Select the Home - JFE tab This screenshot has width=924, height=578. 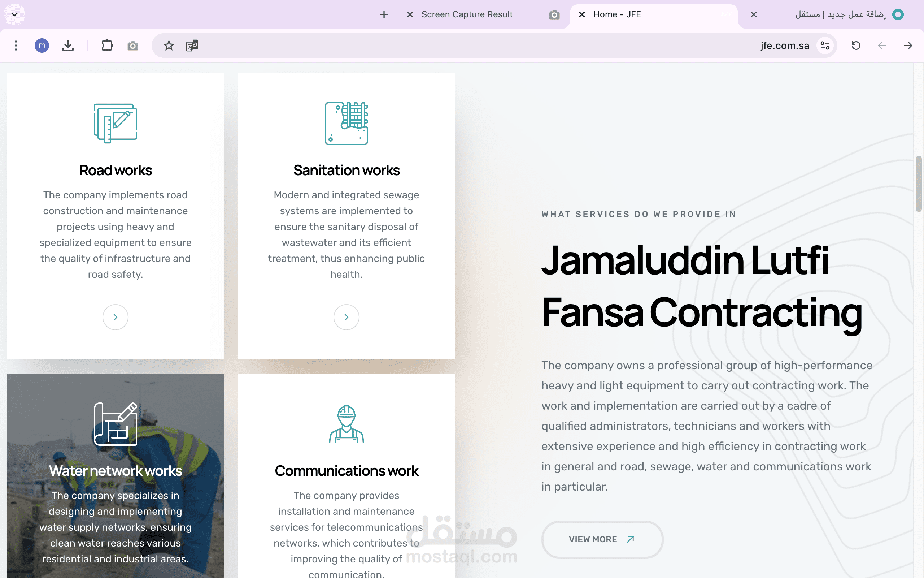(654, 14)
